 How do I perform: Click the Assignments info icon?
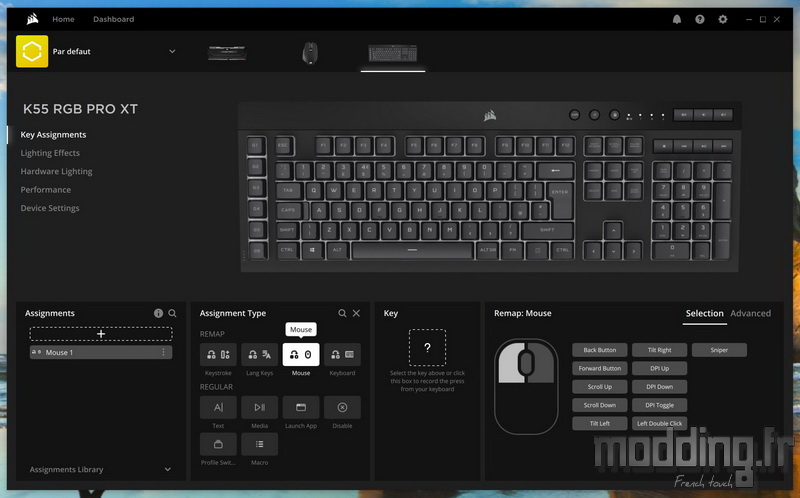[x=158, y=313]
